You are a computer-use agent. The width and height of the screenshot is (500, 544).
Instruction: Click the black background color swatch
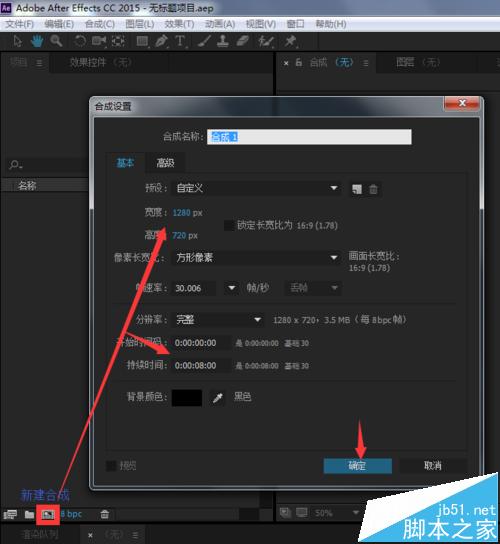(x=187, y=398)
